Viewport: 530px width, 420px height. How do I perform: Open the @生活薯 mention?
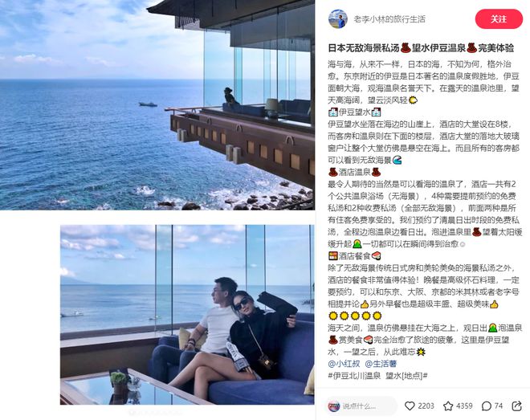(381, 364)
